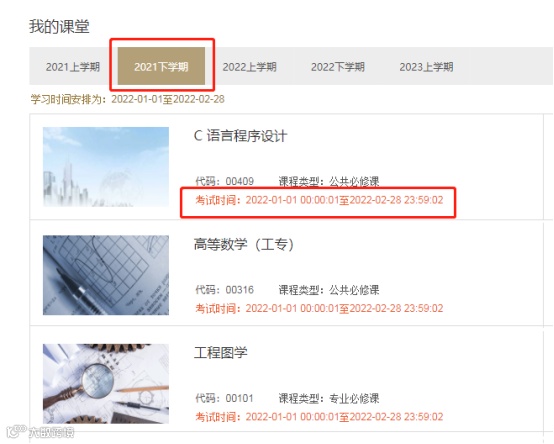Click the C 语言程序设计 course title
Screen dimensions: 554x444
click(241, 136)
